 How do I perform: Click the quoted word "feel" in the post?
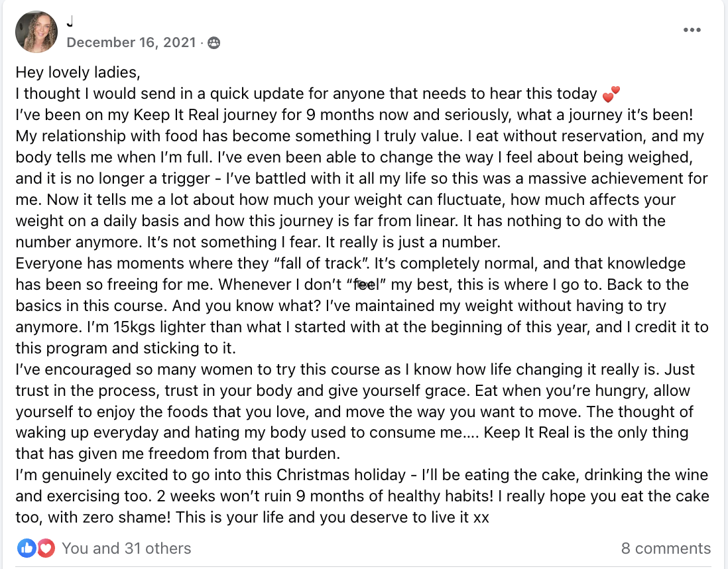pos(367,284)
